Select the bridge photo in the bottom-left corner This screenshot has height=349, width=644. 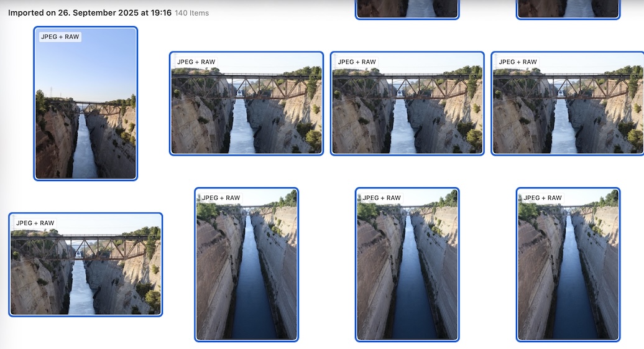tap(85, 265)
